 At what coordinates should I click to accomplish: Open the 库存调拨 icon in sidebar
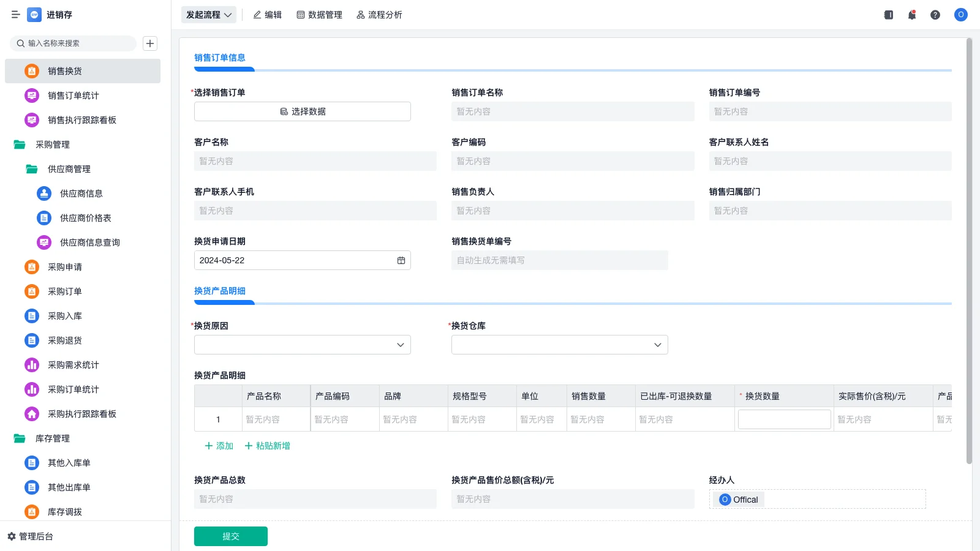(x=31, y=511)
